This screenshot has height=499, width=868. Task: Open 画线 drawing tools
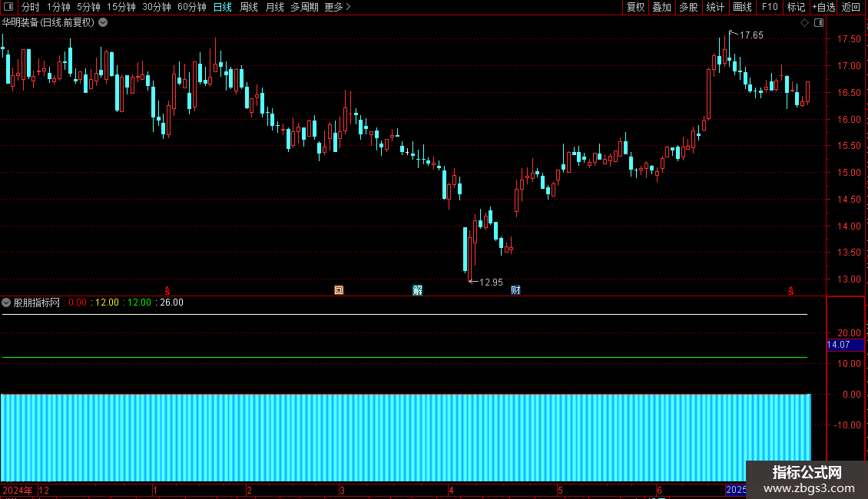(x=742, y=7)
